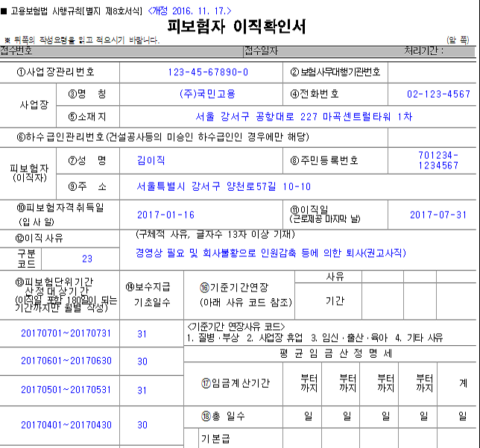Select insured name 김이직

151,160
